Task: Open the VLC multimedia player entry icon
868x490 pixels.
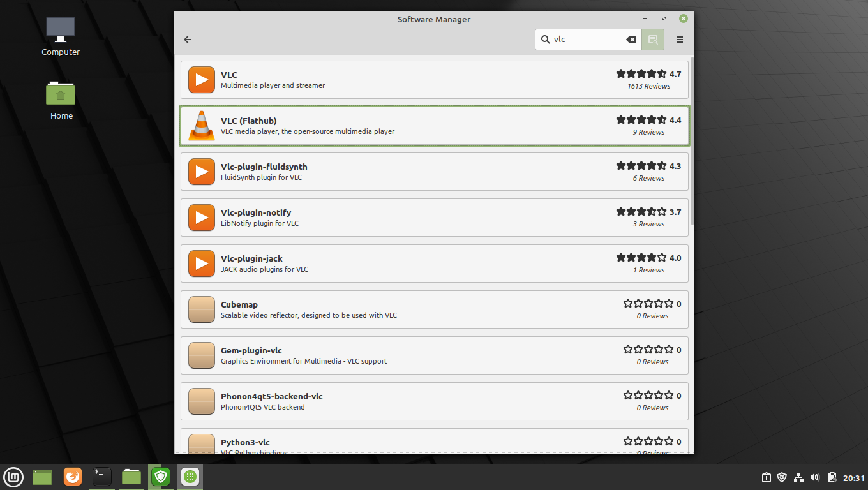Action: tap(202, 80)
